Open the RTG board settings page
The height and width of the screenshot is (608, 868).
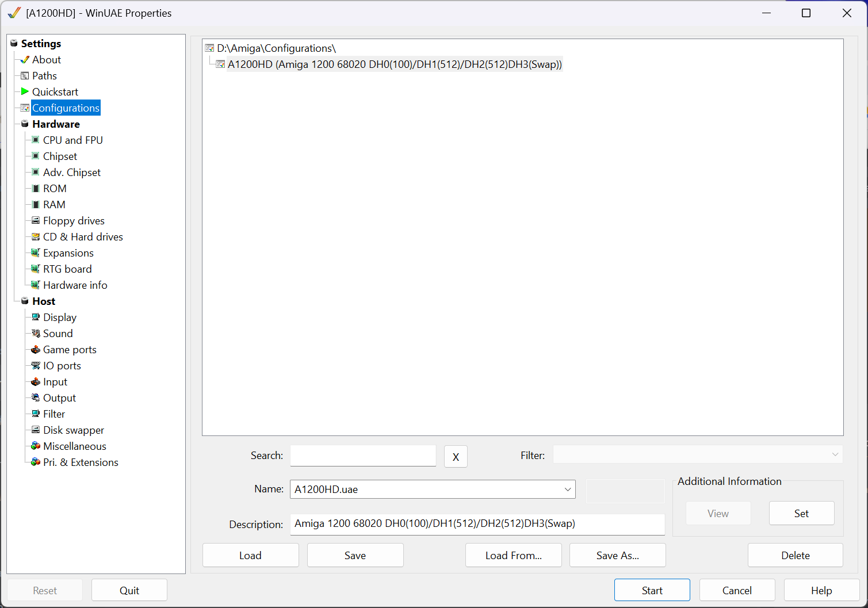[x=67, y=269]
